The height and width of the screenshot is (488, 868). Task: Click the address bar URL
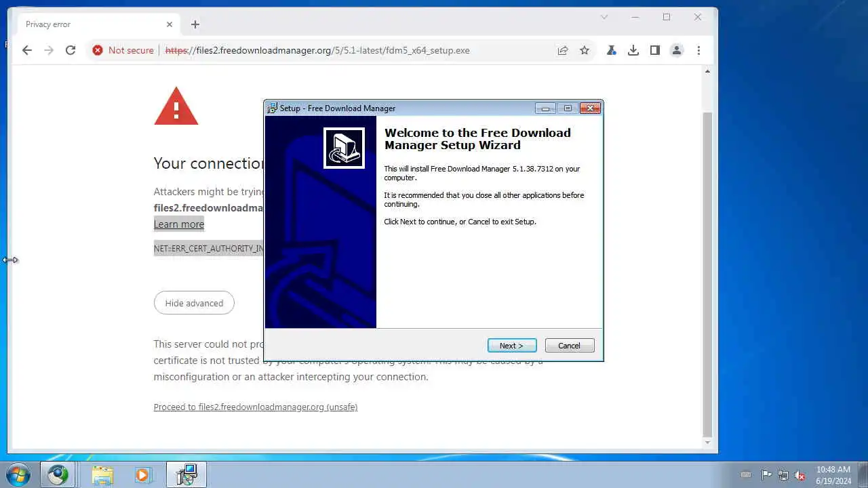(x=317, y=50)
